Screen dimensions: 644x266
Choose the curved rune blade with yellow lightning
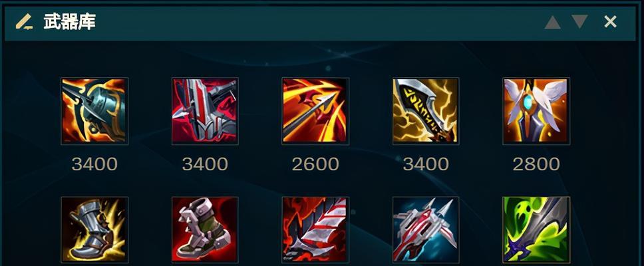426,111
